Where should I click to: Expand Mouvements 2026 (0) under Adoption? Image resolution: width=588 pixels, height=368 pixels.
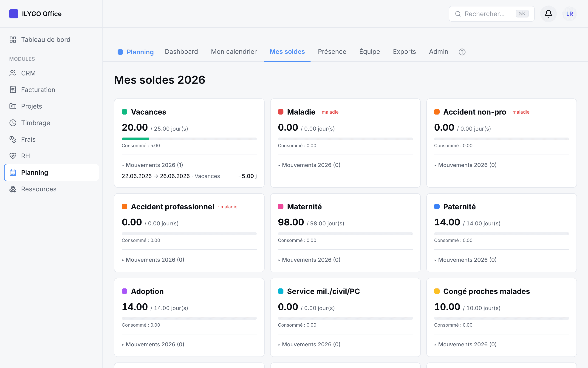[x=153, y=344]
